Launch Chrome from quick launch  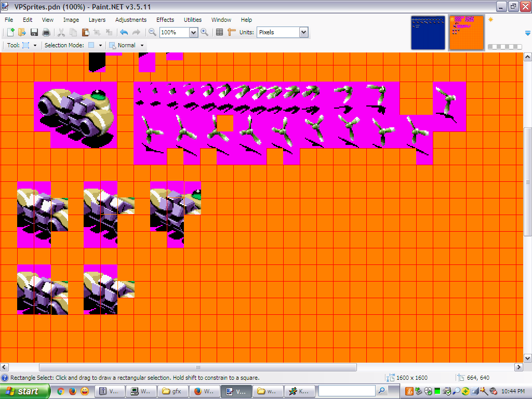(60, 391)
